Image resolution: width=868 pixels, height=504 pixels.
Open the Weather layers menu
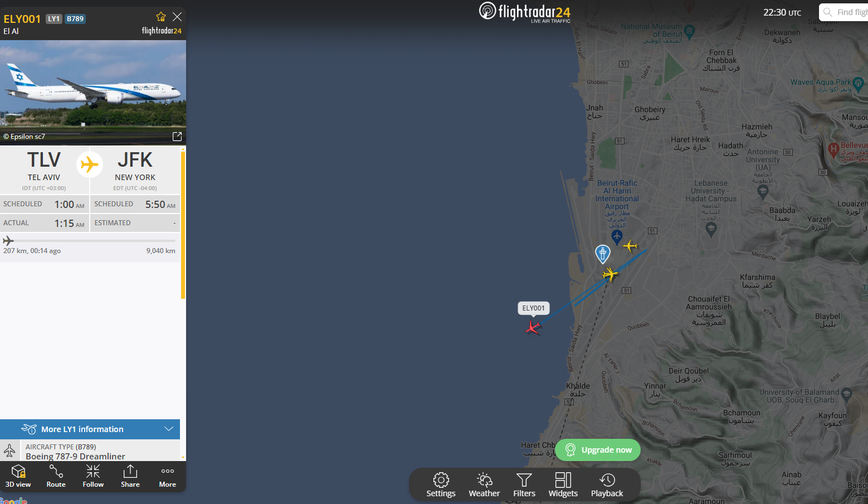(484, 485)
